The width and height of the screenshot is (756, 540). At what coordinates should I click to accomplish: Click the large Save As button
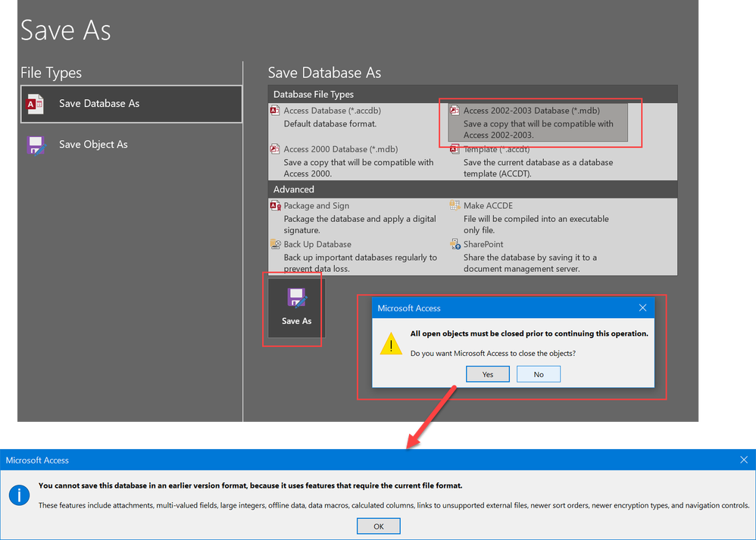tap(296, 307)
